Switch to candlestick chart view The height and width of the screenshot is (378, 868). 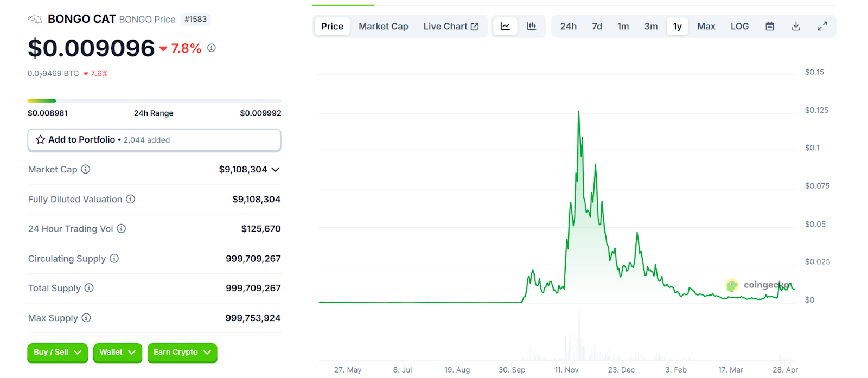532,26
